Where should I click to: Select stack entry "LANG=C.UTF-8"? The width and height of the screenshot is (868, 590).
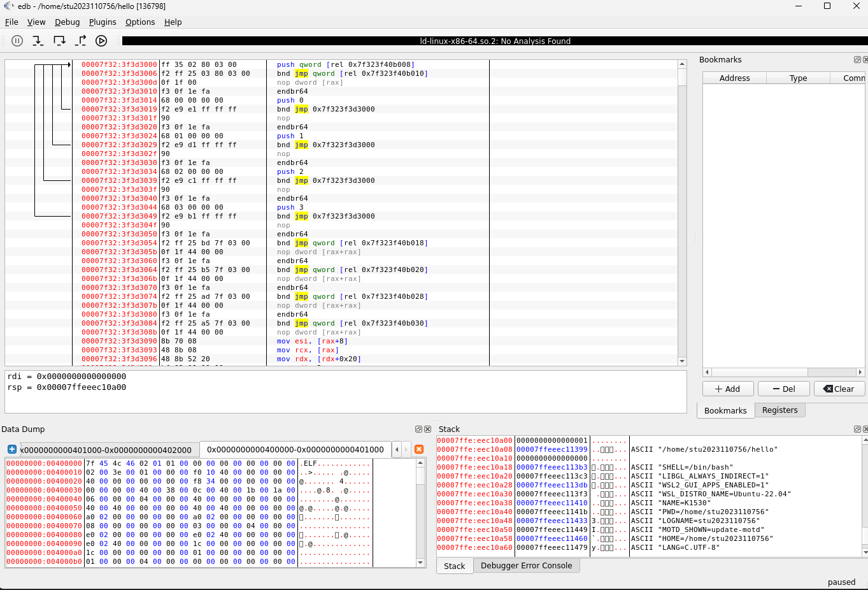click(x=649, y=547)
